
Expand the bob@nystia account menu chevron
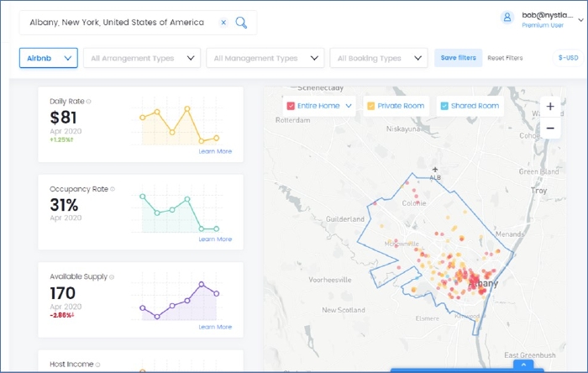pos(581,20)
